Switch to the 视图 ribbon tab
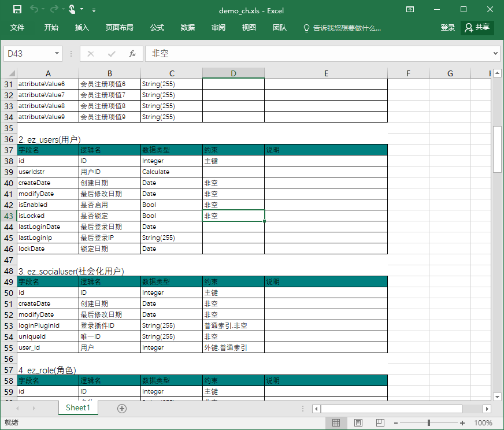 click(249, 28)
